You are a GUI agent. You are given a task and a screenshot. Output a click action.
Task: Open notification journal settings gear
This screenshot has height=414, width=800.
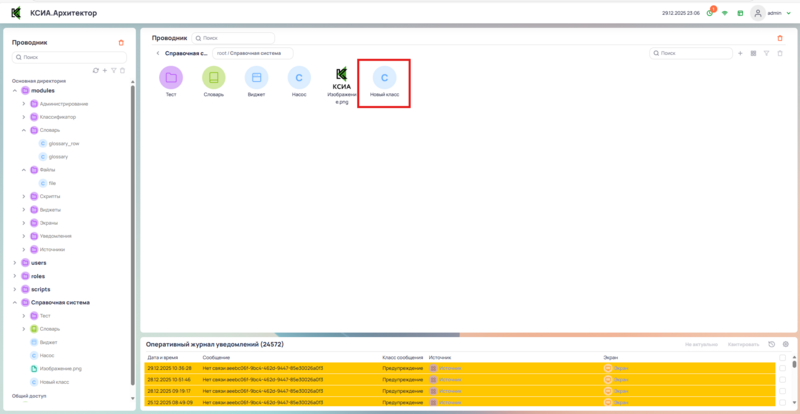click(x=785, y=344)
